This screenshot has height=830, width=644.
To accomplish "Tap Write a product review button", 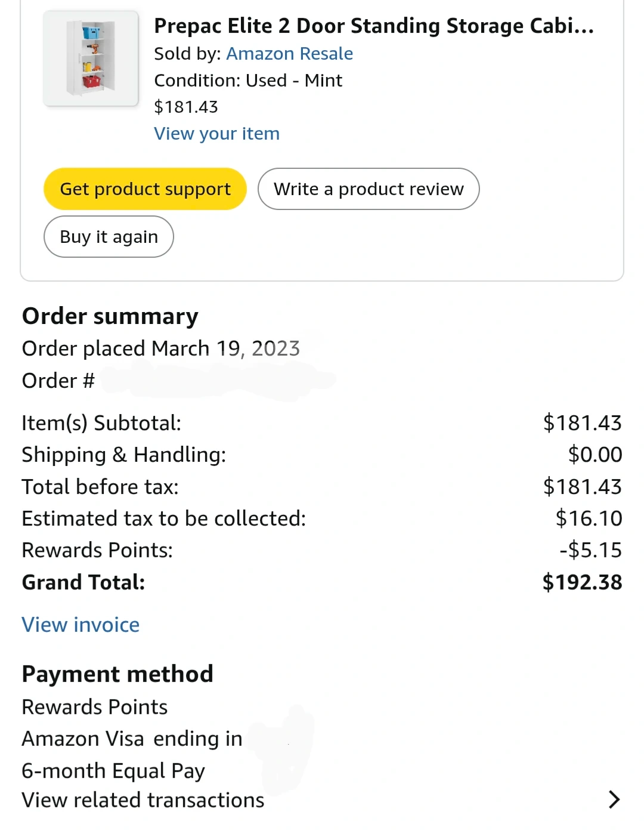I will click(x=369, y=189).
